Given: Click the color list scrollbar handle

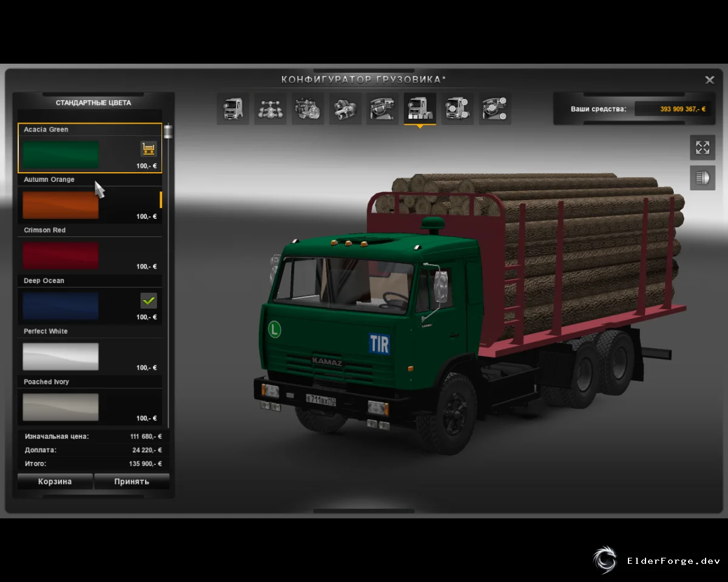Looking at the screenshot, I should pyautogui.click(x=168, y=132).
